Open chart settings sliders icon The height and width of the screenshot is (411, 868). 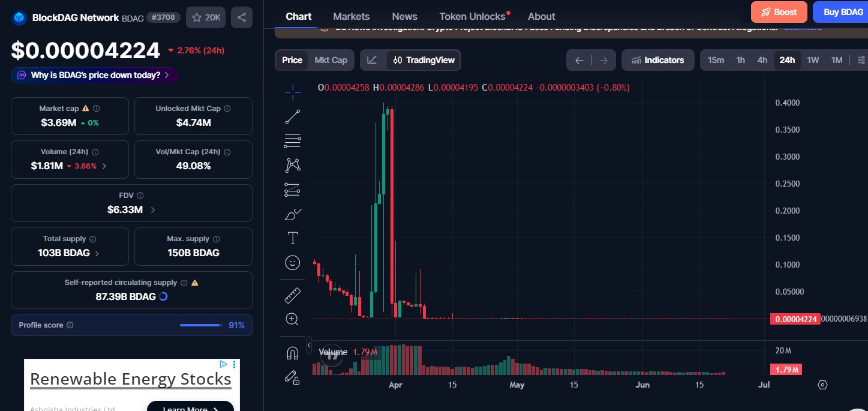(x=861, y=60)
